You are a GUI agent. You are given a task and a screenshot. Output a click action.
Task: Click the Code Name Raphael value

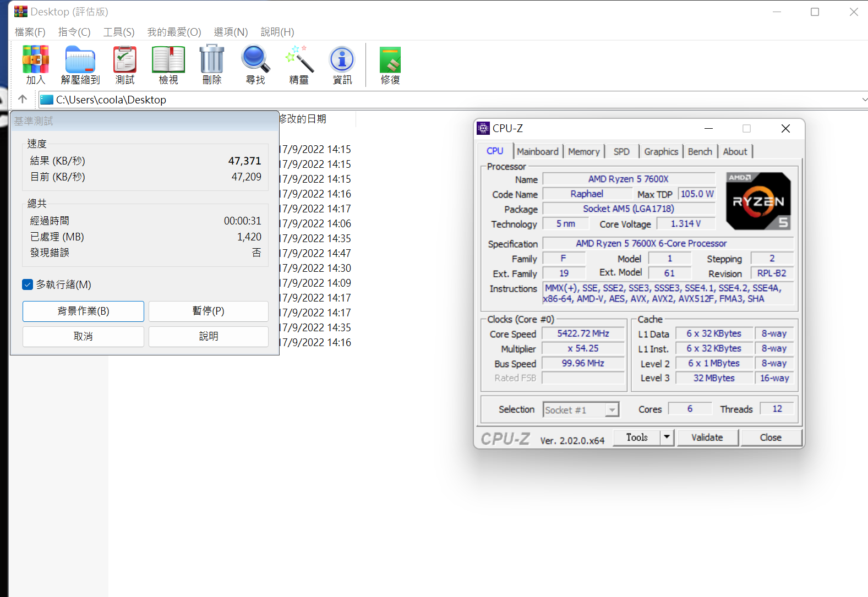587,194
